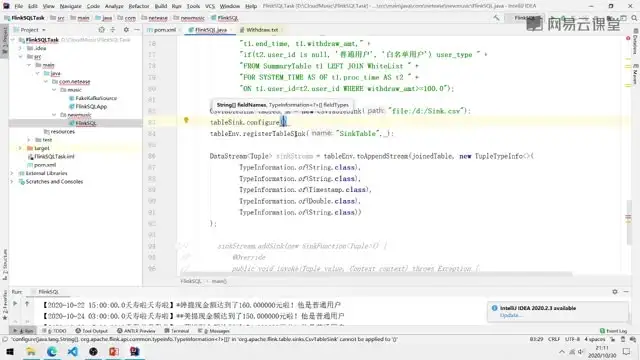Open the Navigate menu

tap(71, 6)
